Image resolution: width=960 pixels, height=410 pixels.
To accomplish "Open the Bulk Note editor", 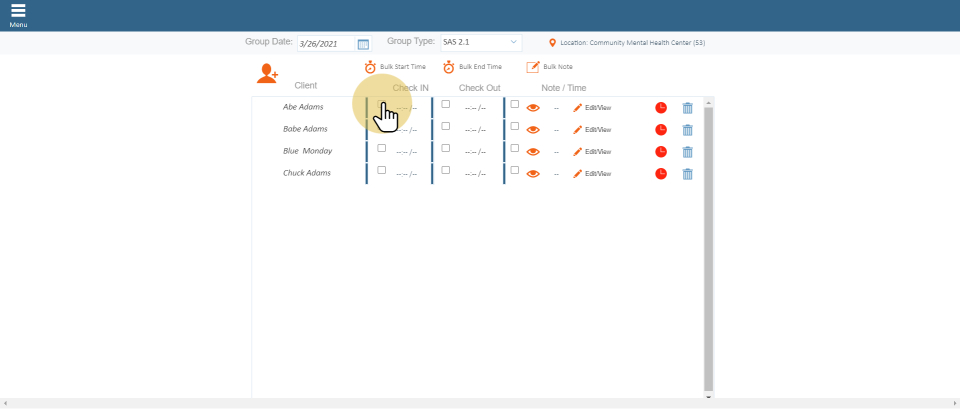I will coord(533,67).
